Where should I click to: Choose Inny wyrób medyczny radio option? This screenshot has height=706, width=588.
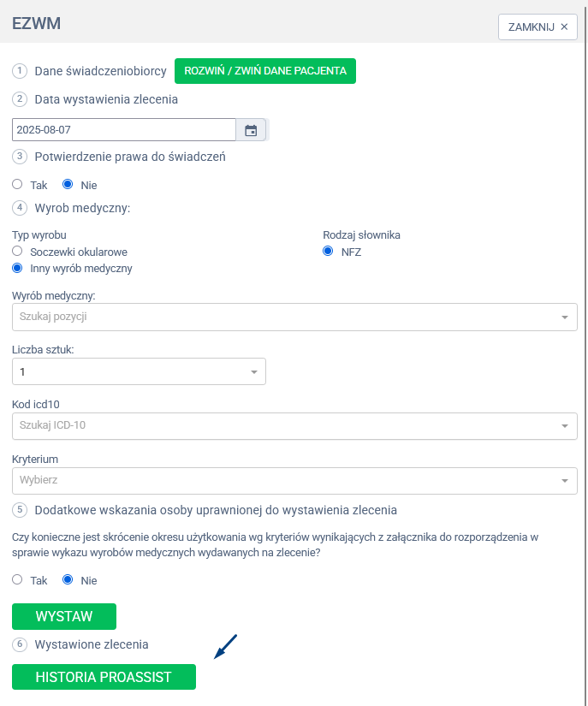[x=17, y=268]
